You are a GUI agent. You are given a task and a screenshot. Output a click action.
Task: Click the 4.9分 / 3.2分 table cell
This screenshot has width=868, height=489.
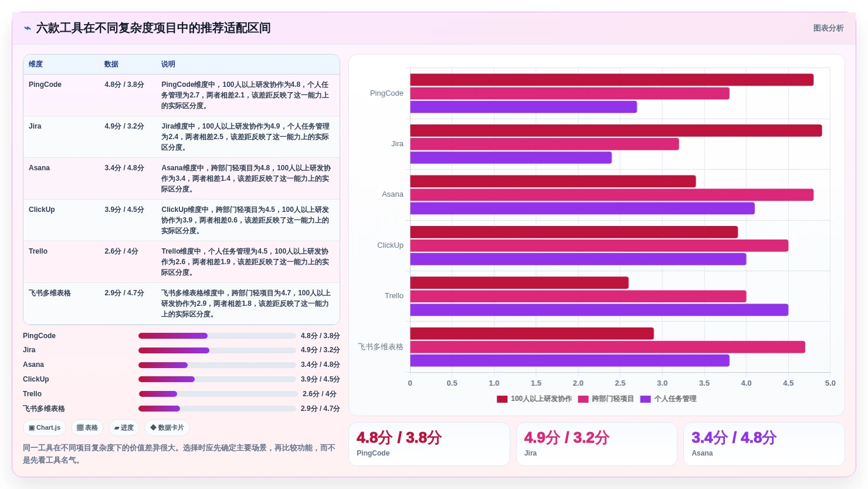tap(124, 126)
